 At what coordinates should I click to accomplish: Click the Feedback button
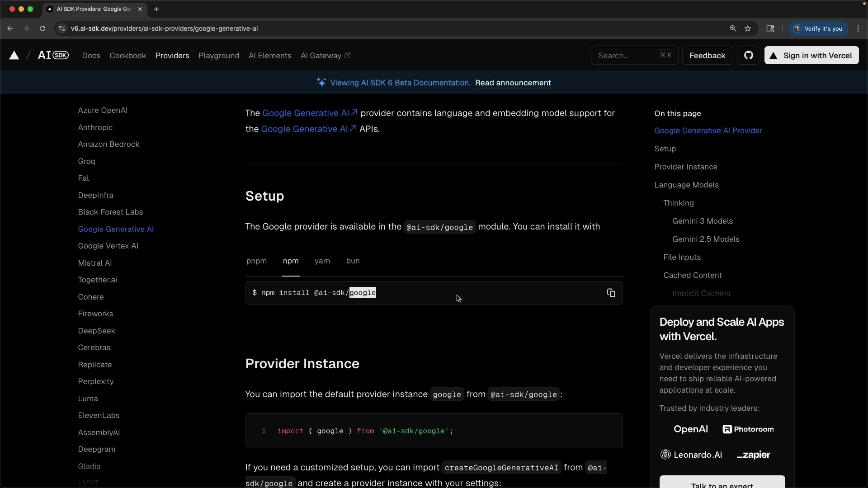point(707,56)
